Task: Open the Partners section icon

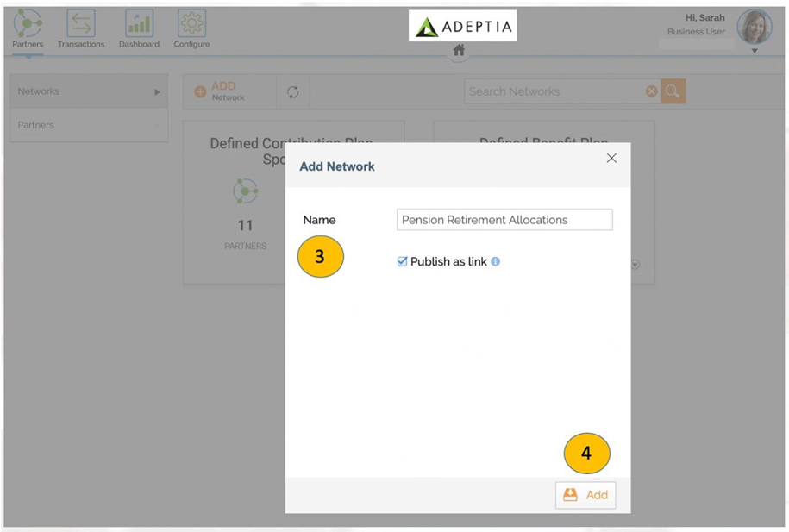Action: [28, 22]
